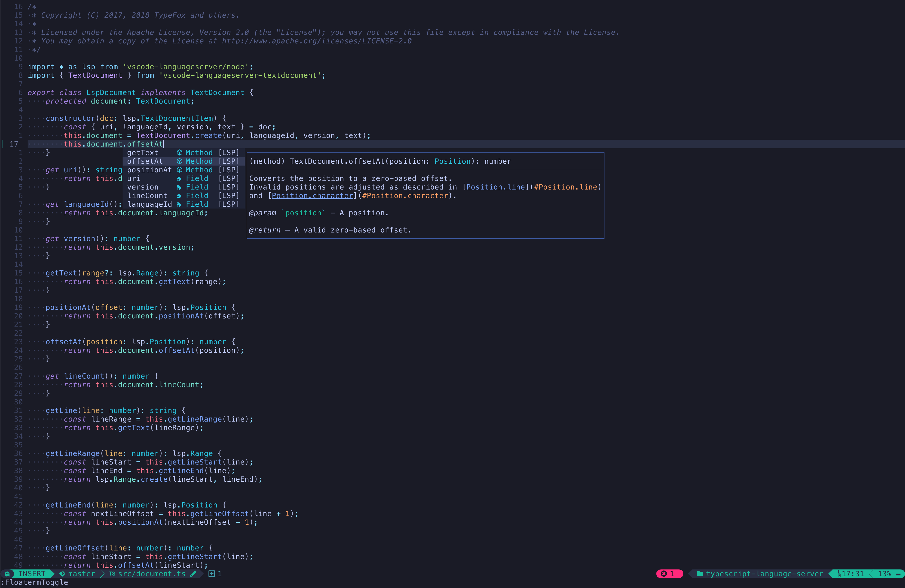Click the Method cube icon in the positionAt row
Screen dimensions: 905x588
180,170
